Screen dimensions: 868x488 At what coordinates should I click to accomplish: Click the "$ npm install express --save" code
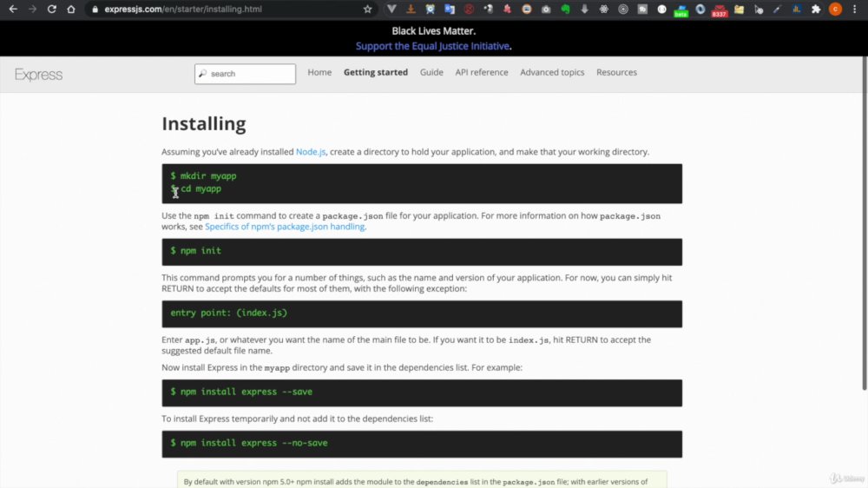coord(241,392)
